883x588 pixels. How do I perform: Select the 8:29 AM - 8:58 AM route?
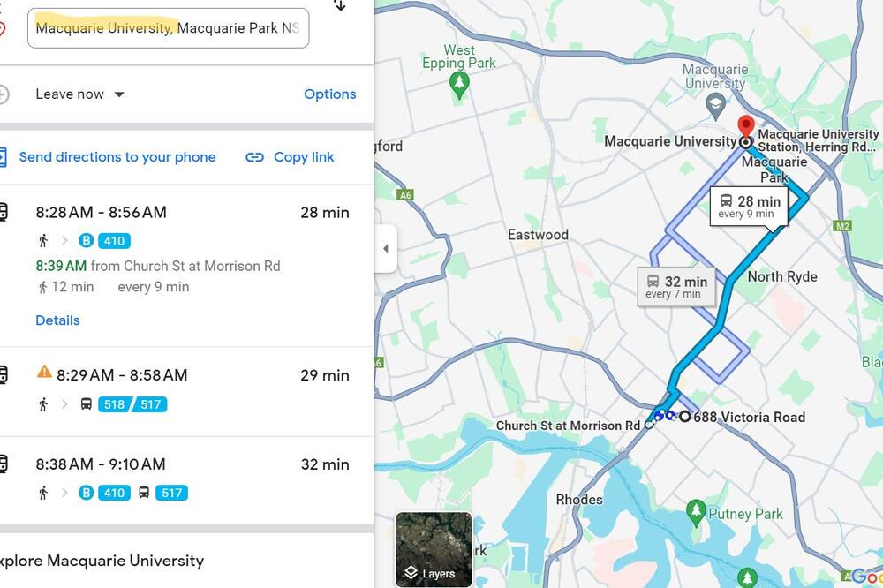[187, 391]
